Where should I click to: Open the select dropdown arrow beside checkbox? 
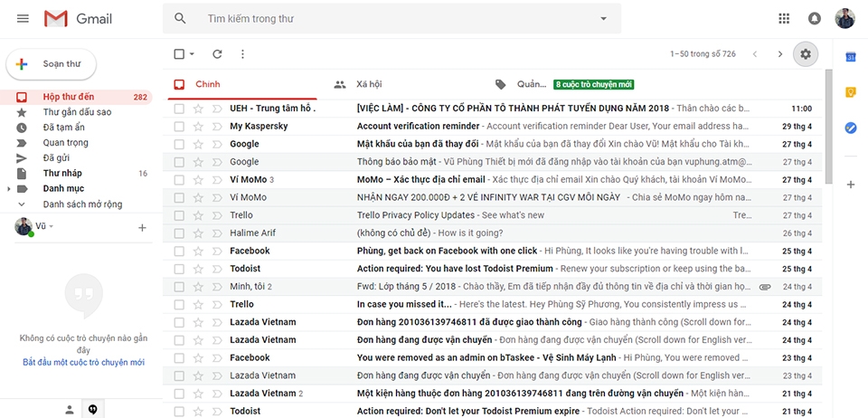[192, 53]
